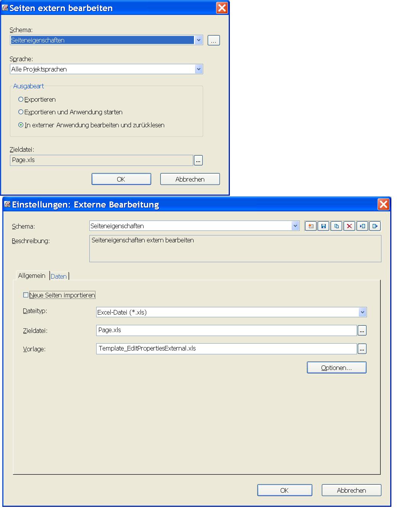Image resolution: width=420 pixels, height=516 pixels.
Task: Export schema using the arrow-out icon
Action: 375,226
